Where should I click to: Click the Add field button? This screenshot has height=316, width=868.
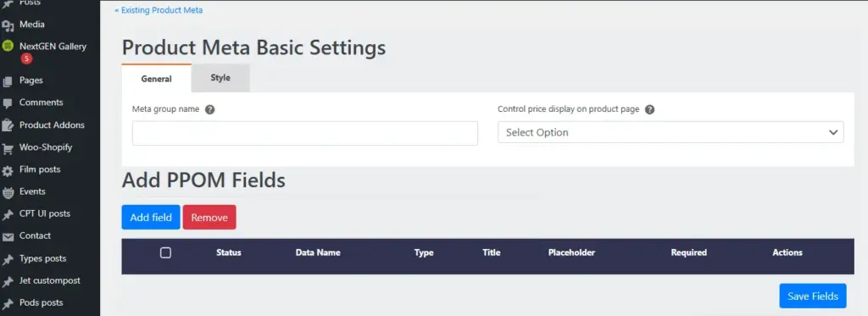(x=151, y=218)
